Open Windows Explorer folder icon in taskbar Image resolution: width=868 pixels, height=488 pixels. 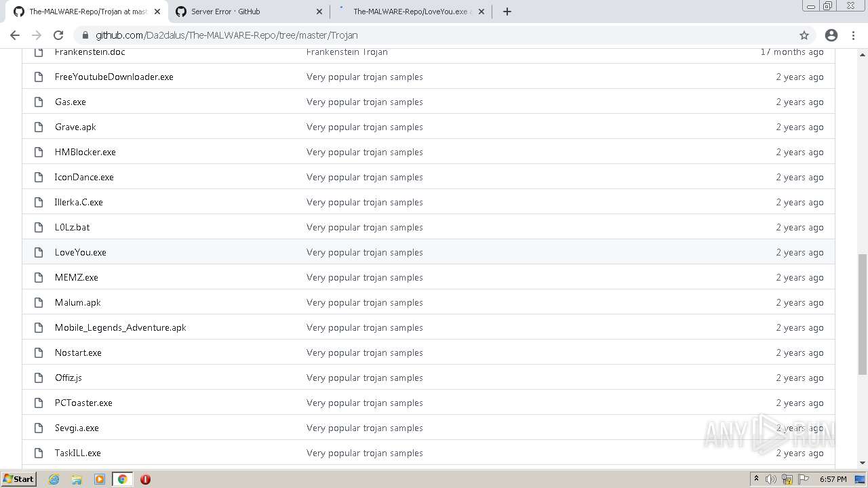[77, 479]
